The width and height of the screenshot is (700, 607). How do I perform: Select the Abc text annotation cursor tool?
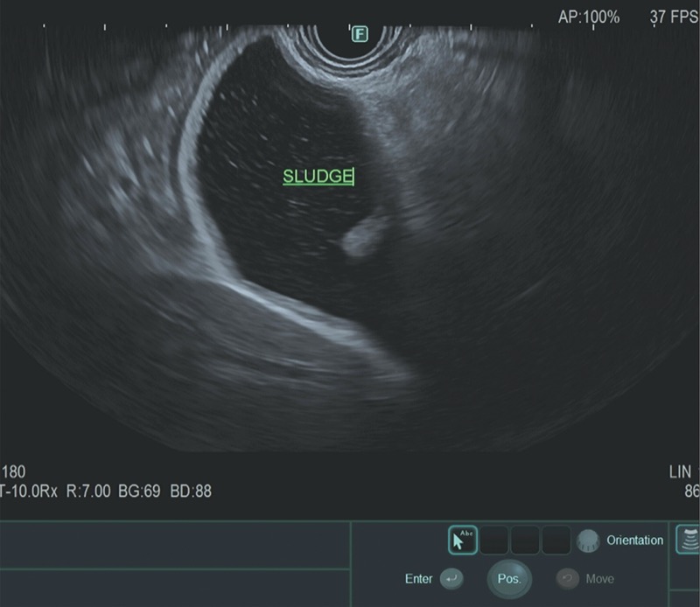point(463,541)
